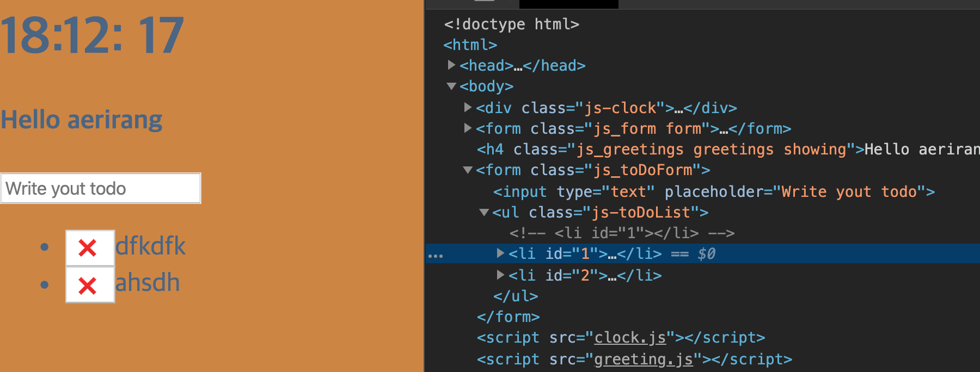Screen dimensions: 980x372
Task: Collapse the body element node
Action: (451, 86)
